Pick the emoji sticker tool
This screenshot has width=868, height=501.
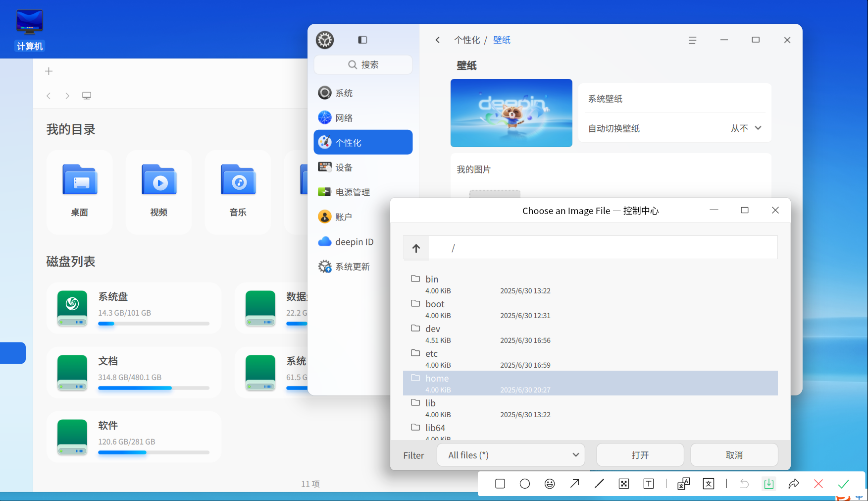tap(550, 484)
